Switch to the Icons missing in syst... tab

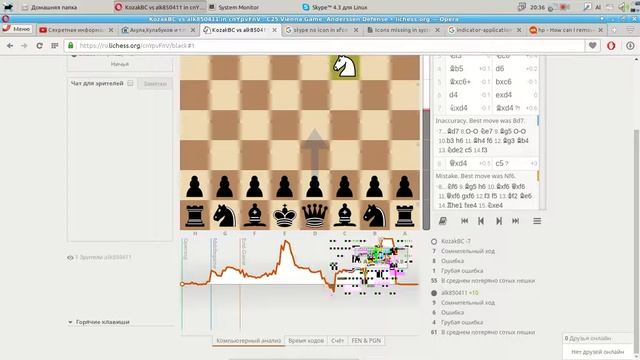point(402,30)
